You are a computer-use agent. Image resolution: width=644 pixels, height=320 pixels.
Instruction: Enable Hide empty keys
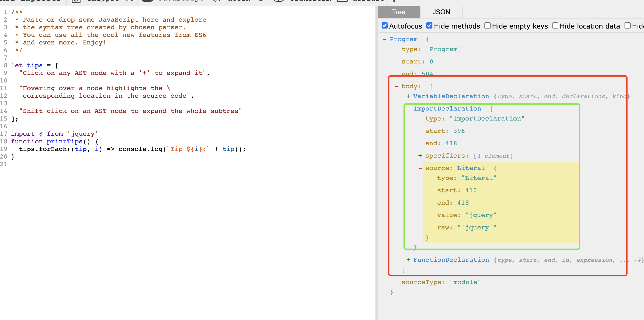click(487, 26)
